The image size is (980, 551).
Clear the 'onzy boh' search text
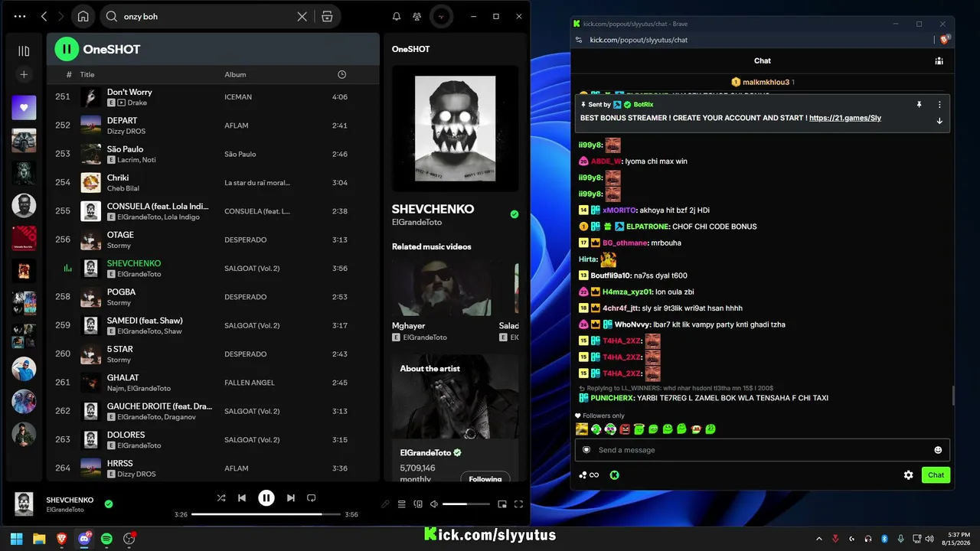[302, 16]
